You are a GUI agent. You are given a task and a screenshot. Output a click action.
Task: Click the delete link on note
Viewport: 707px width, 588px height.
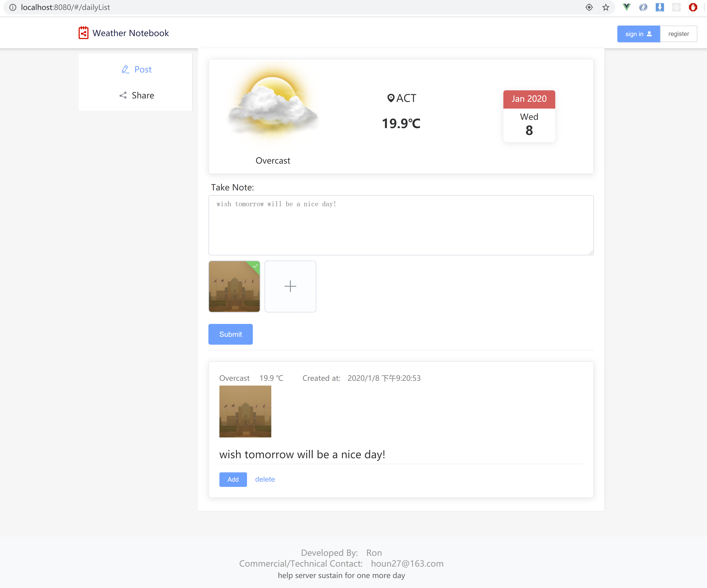[x=265, y=479]
